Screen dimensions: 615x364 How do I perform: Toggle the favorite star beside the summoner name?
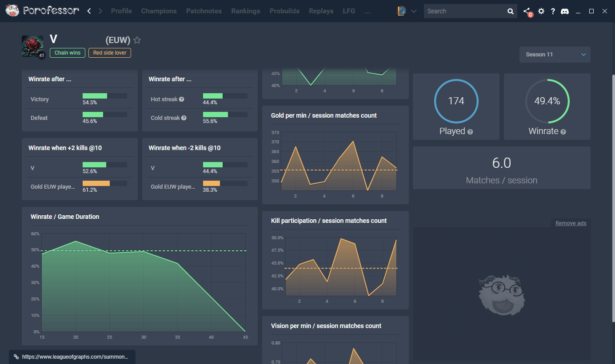pyautogui.click(x=137, y=40)
